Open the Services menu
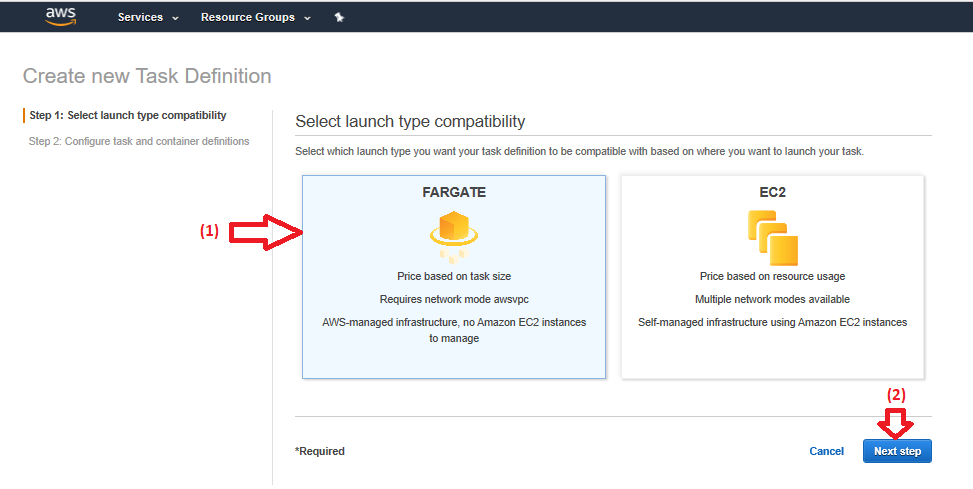This screenshot has width=973, height=489. (140, 18)
